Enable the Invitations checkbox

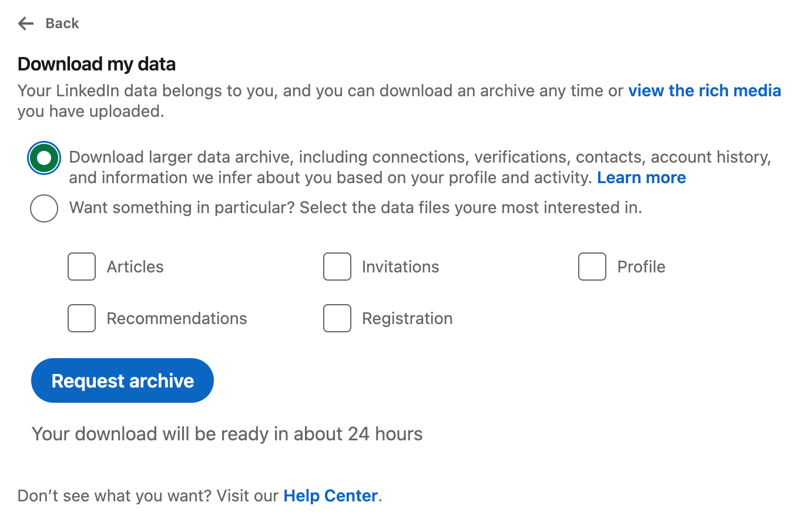(x=337, y=267)
